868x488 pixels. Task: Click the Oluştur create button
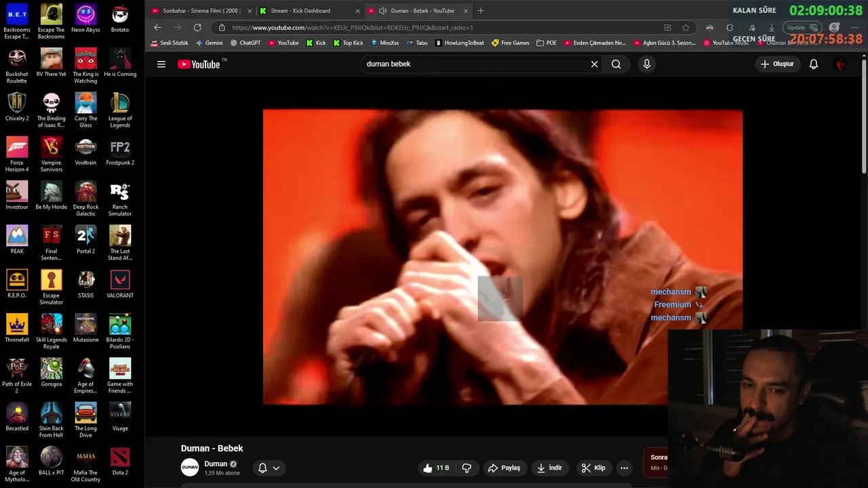click(777, 64)
